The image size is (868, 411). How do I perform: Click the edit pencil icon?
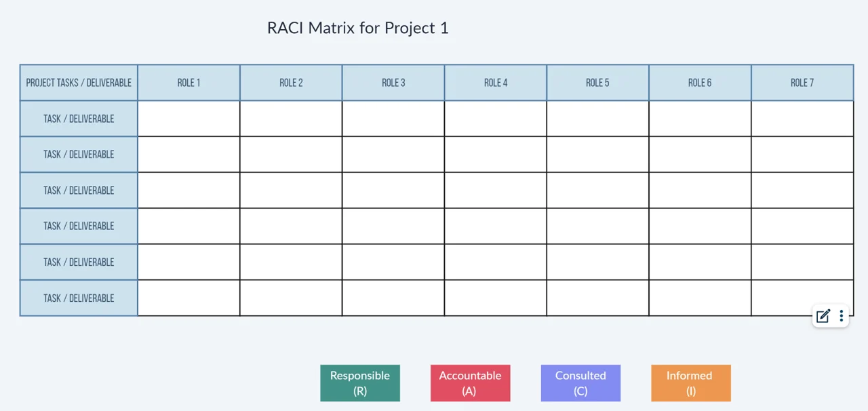[823, 315]
